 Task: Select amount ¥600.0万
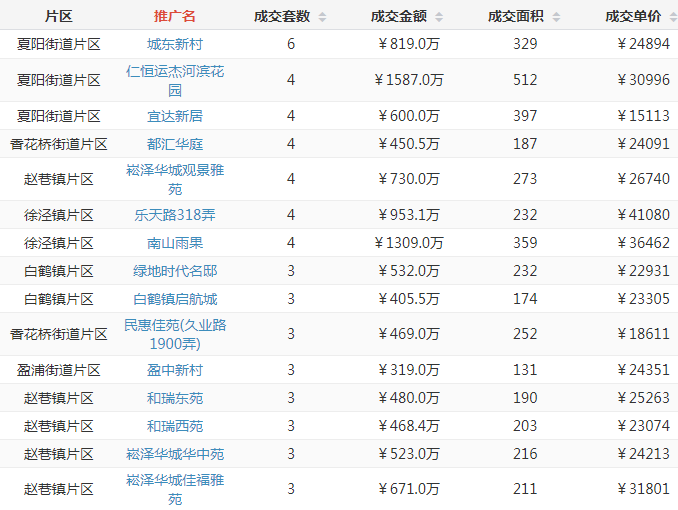coord(409,116)
